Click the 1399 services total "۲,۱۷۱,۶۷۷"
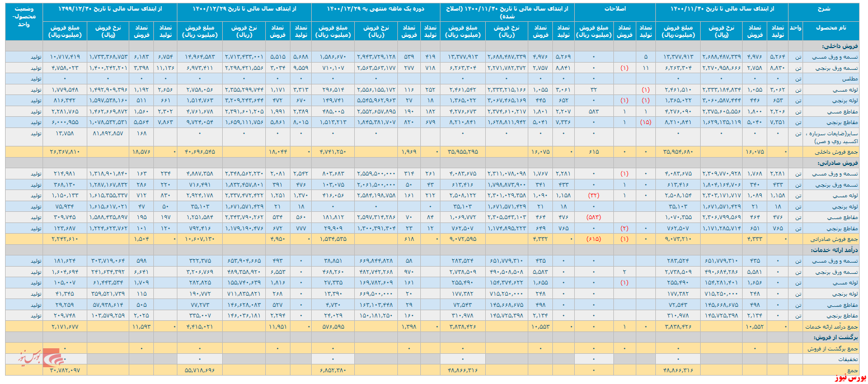The image size is (868, 384). pos(65,326)
